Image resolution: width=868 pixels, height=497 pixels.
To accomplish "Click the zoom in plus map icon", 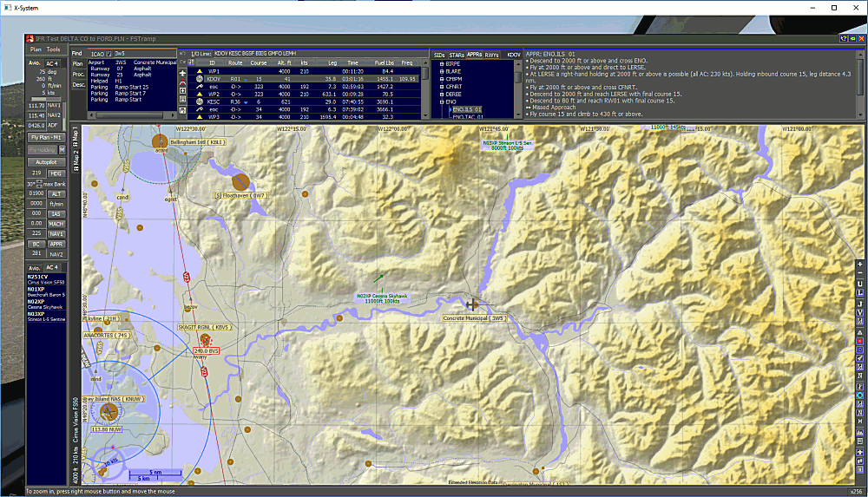I will pos(860,264).
